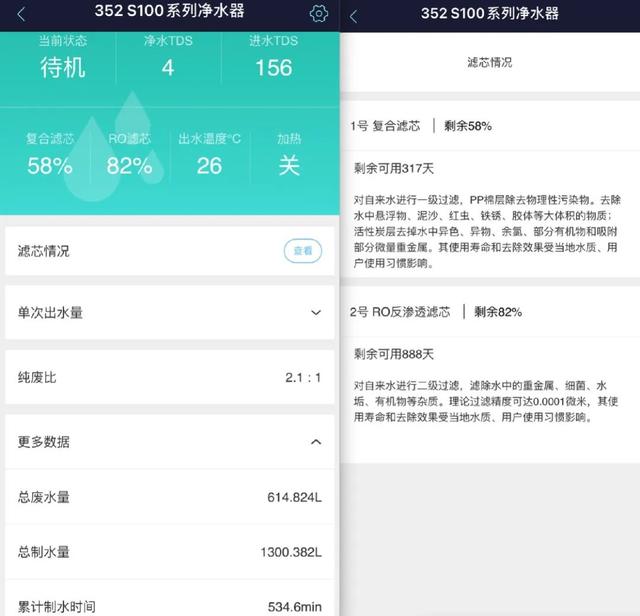Tap the 累计制水时间 row label
The height and width of the screenshot is (616, 640).
click(x=56, y=607)
